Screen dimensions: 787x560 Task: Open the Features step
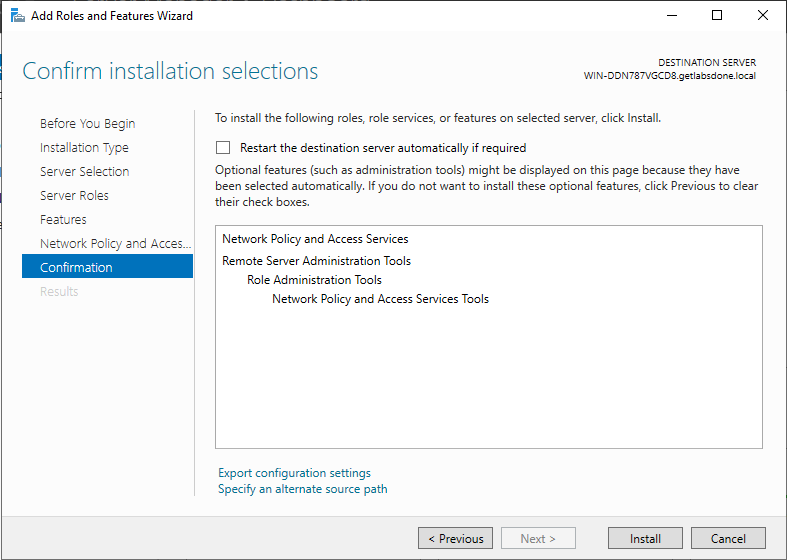pyautogui.click(x=63, y=220)
